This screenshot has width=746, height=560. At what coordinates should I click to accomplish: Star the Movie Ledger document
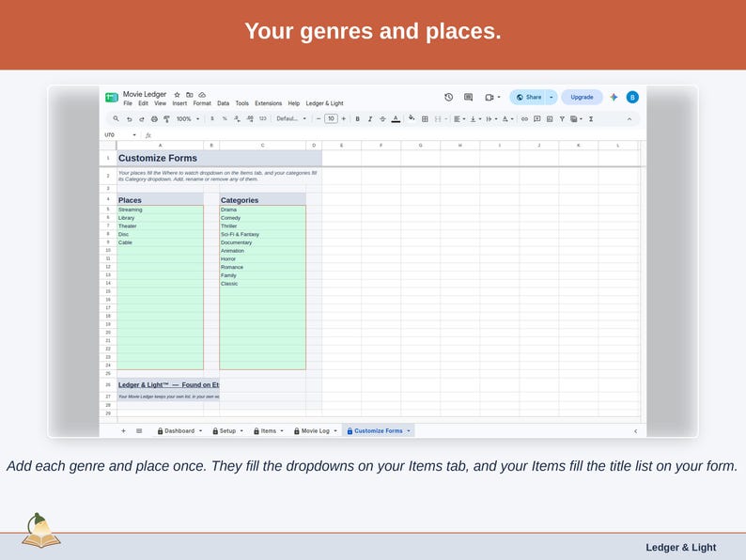pos(177,95)
